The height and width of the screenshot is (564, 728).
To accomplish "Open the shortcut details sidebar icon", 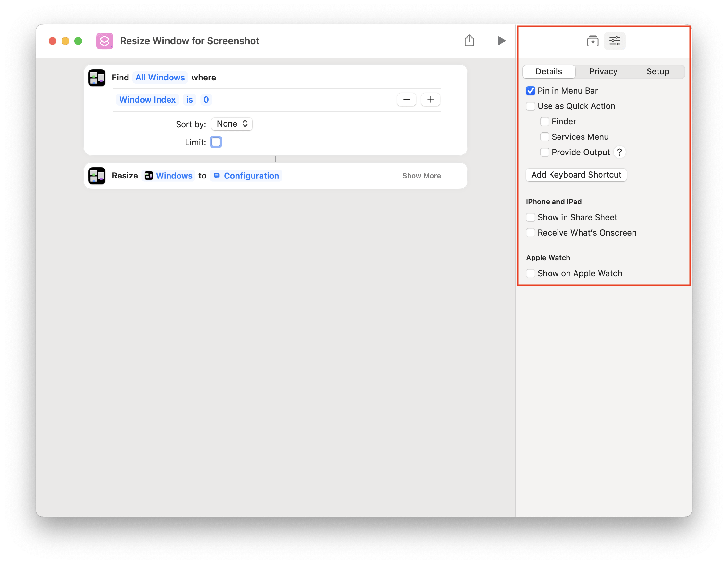I will coord(614,41).
